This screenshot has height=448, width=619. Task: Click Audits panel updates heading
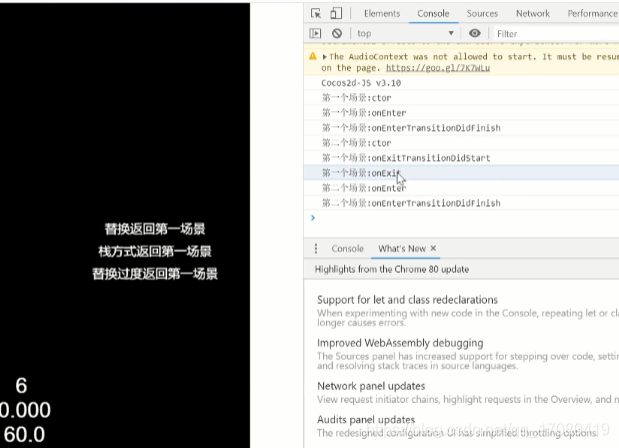coord(366,420)
